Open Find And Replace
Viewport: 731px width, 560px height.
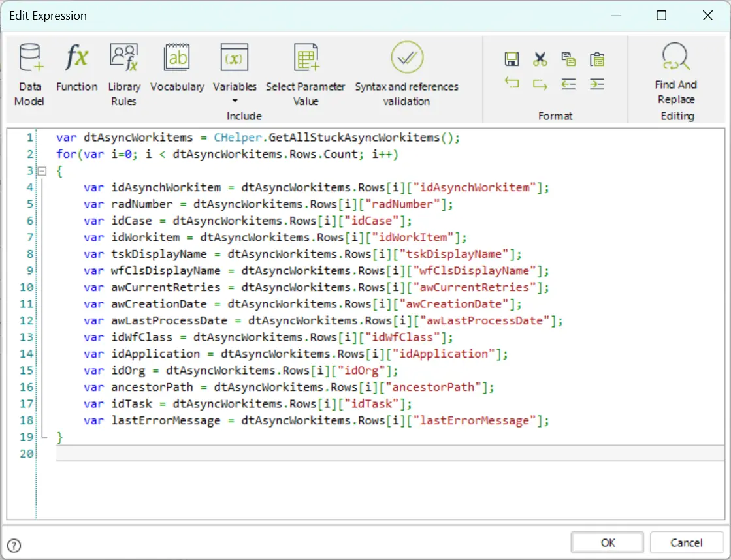[x=676, y=74]
